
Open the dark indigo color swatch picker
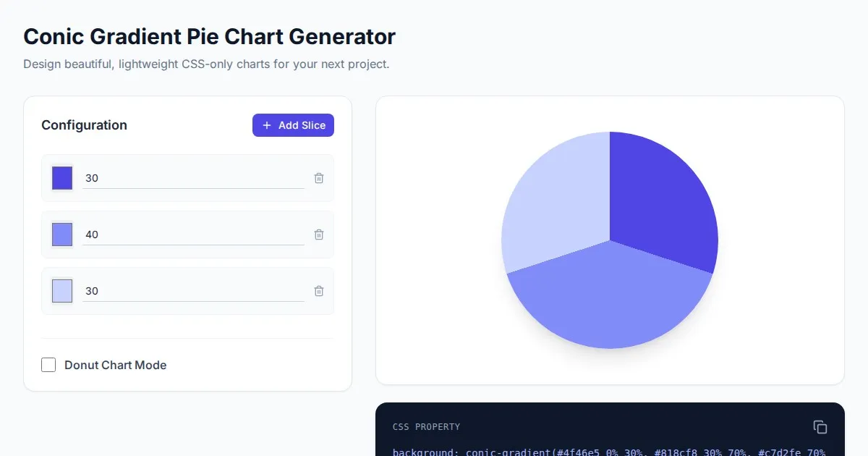[62, 178]
